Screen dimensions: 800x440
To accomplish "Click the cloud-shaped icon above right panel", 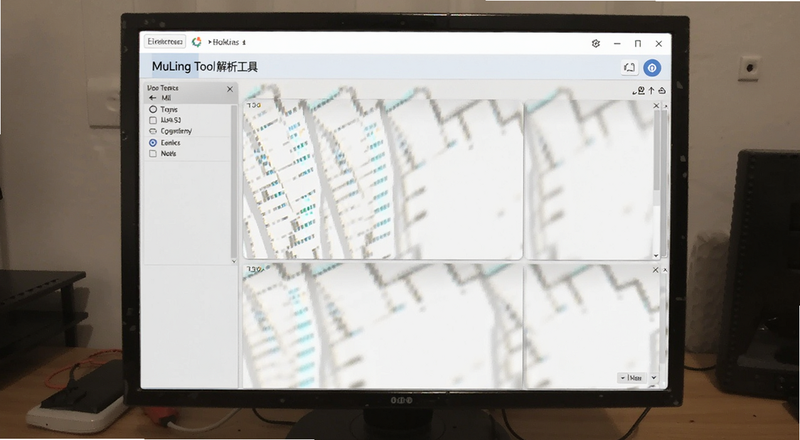I will click(662, 91).
